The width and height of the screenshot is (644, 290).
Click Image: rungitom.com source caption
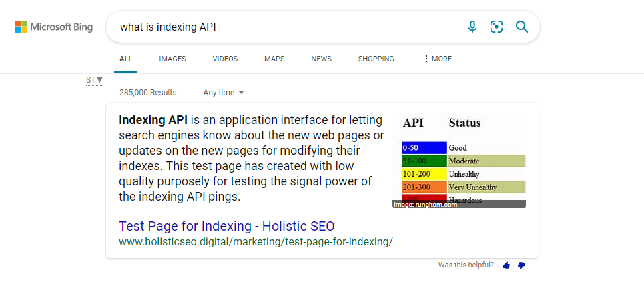click(x=425, y=204)
